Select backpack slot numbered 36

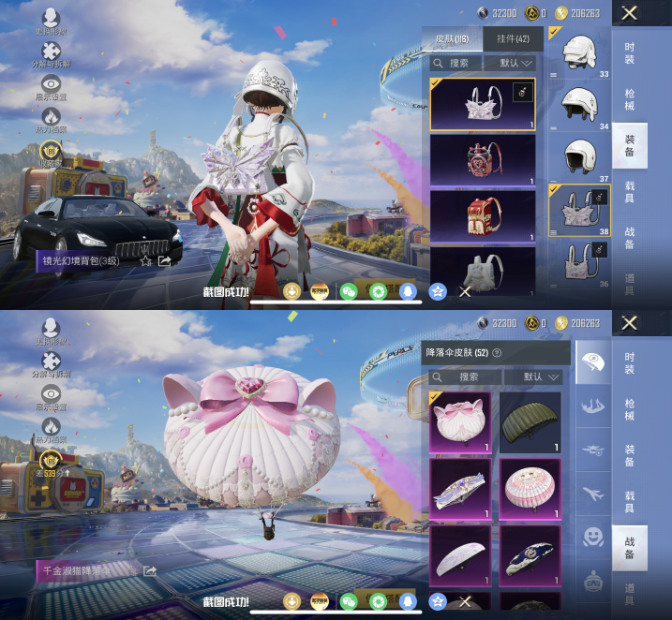tap(580, 263)
